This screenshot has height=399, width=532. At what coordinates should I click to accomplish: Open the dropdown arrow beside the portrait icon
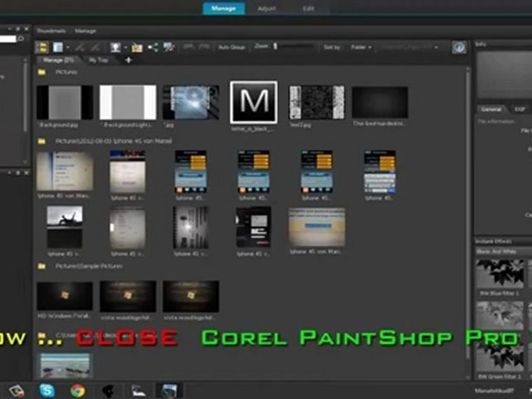click(125, 48)
